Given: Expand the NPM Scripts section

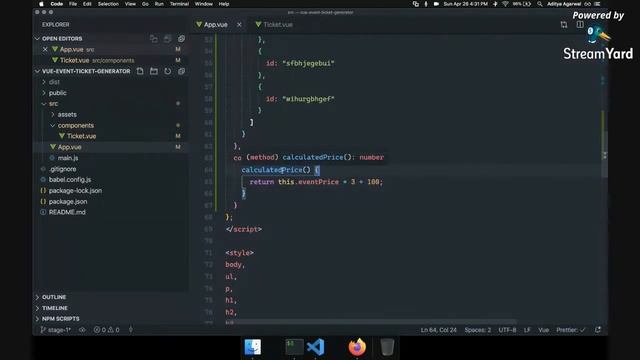Looking at the screenshot, I should point(60,319).
